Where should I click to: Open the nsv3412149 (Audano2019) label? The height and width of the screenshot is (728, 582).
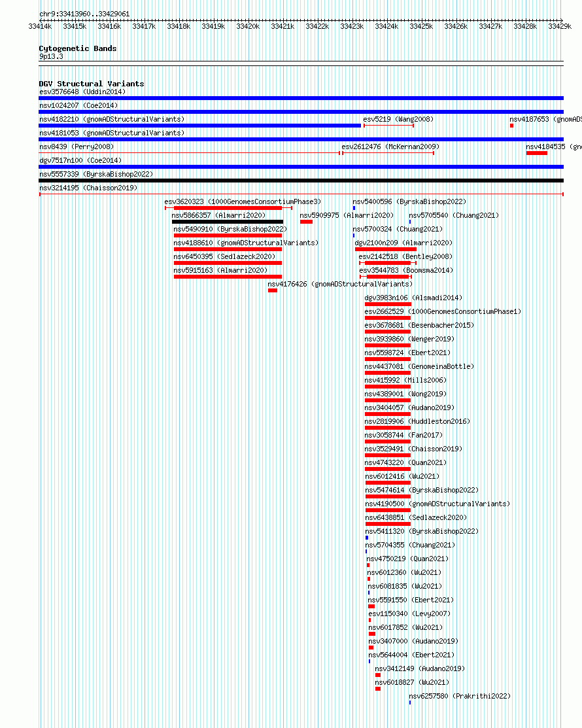420,669
